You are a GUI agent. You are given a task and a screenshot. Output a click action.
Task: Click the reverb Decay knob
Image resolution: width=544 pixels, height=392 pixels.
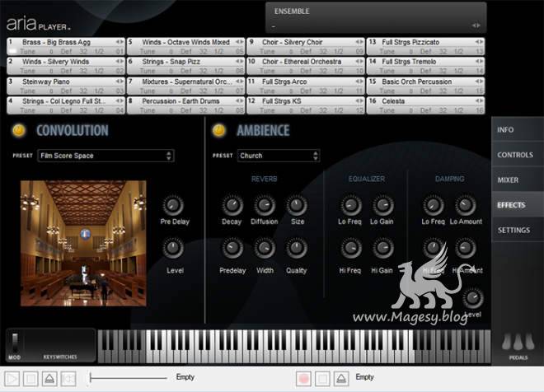(x=232, y=205)
